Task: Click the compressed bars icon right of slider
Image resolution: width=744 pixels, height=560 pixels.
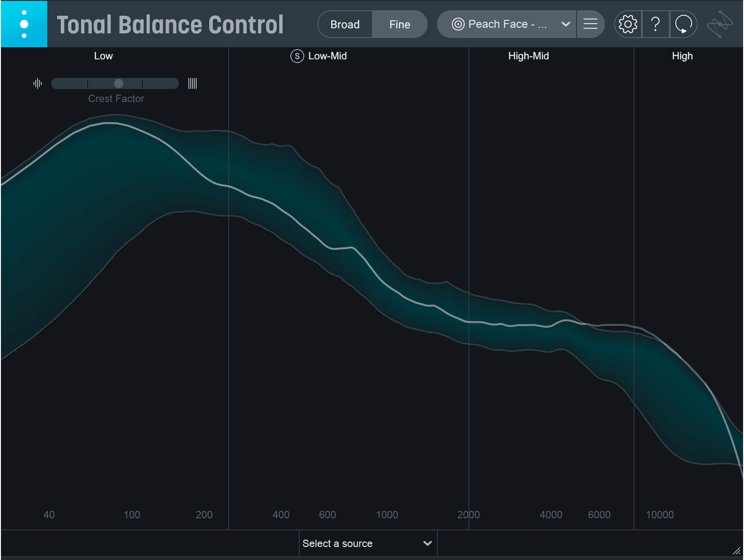Action: click(x=192, y=83)
